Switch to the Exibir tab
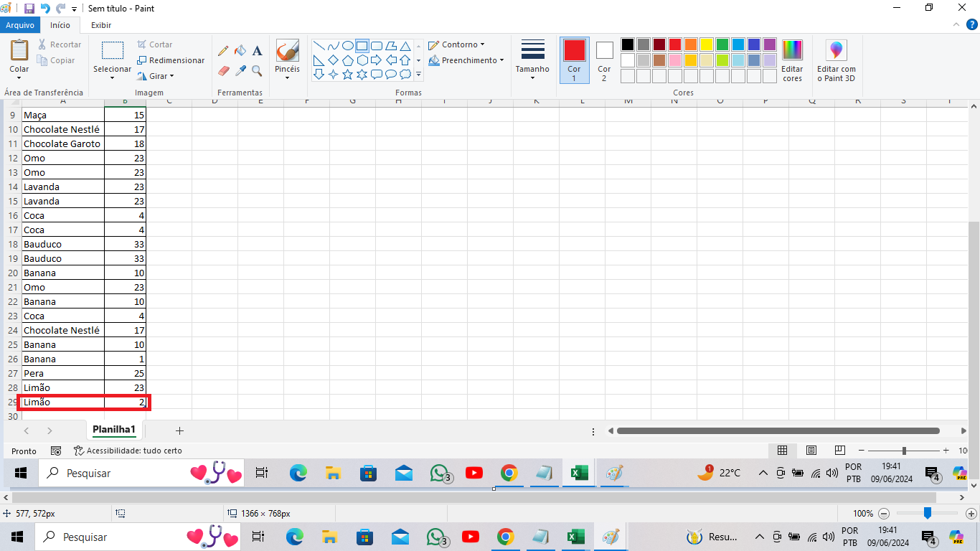The height and width of the screenshot is (551, 980). (101, 25)
